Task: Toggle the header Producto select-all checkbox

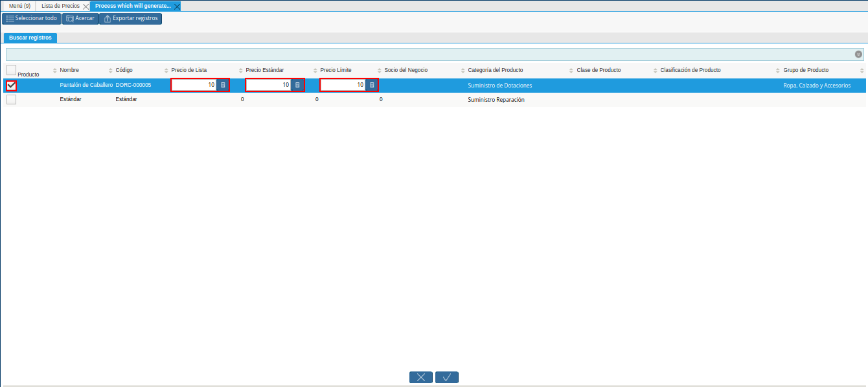Action: coord(12,70)
